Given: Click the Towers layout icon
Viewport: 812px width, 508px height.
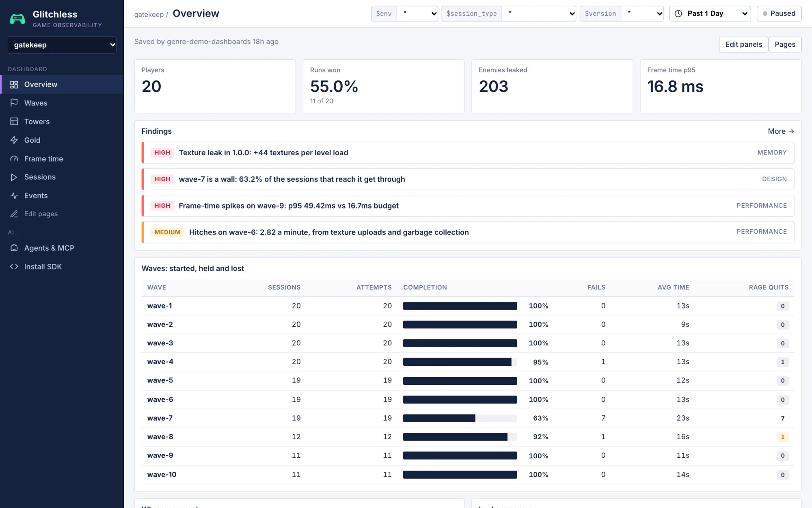Looking at the screenshot, I should click(14, 122).
